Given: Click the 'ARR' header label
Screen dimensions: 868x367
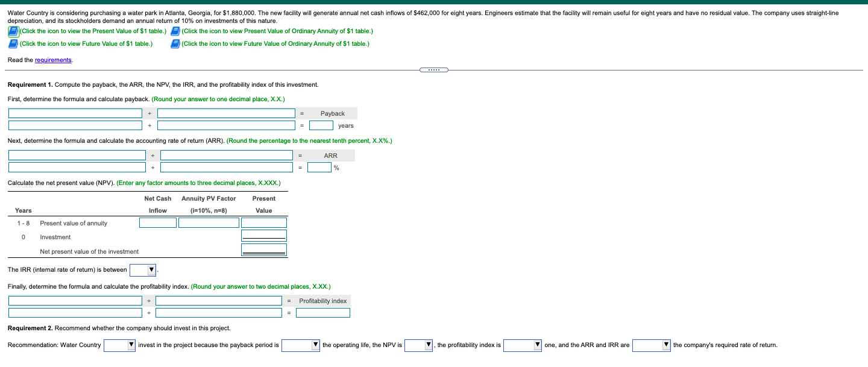Looking at the screenshot, I should (330, 155).
